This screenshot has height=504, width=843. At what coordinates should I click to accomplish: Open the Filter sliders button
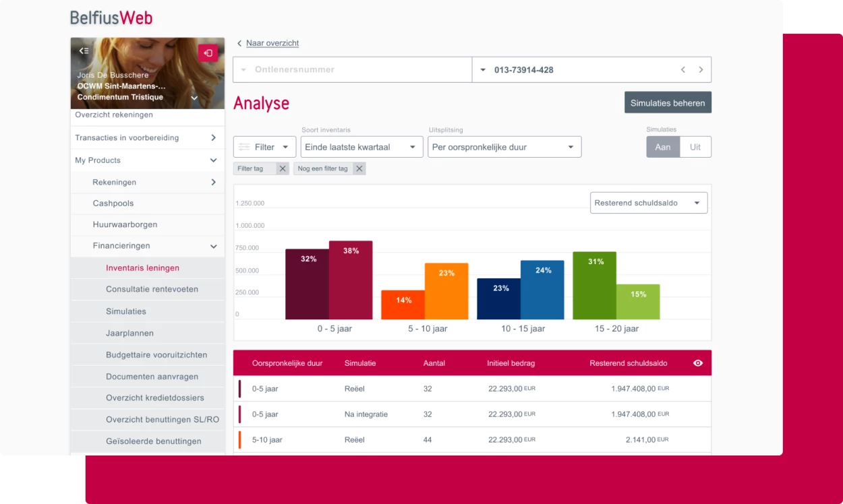264,147
